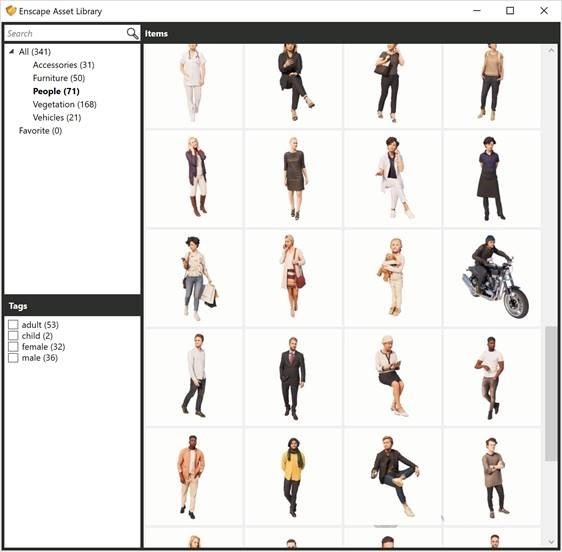Click the vertical scrollbar thumb
This screenshot has width=562, height=552.
click(551, 394)
